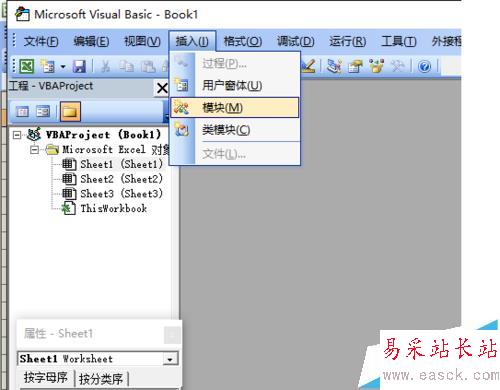Switch to the 按字母序 tab
This screenshot has height=390, width=500.
point(46,378)
